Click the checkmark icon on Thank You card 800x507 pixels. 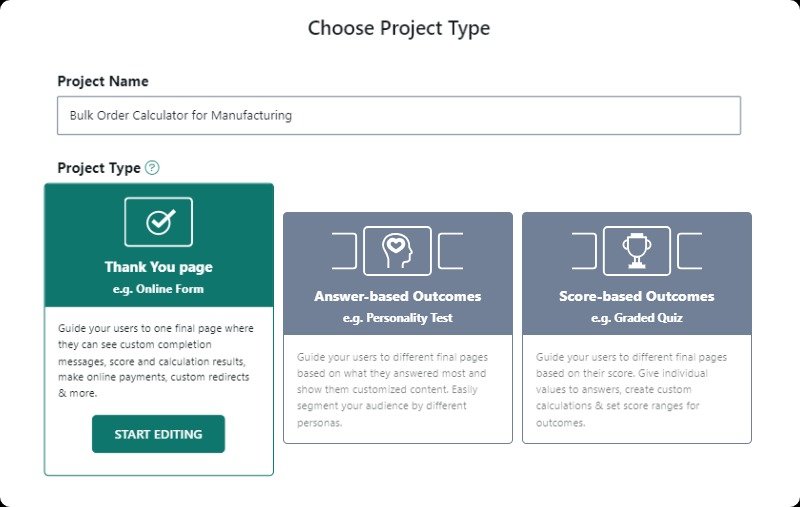[159, 222]
